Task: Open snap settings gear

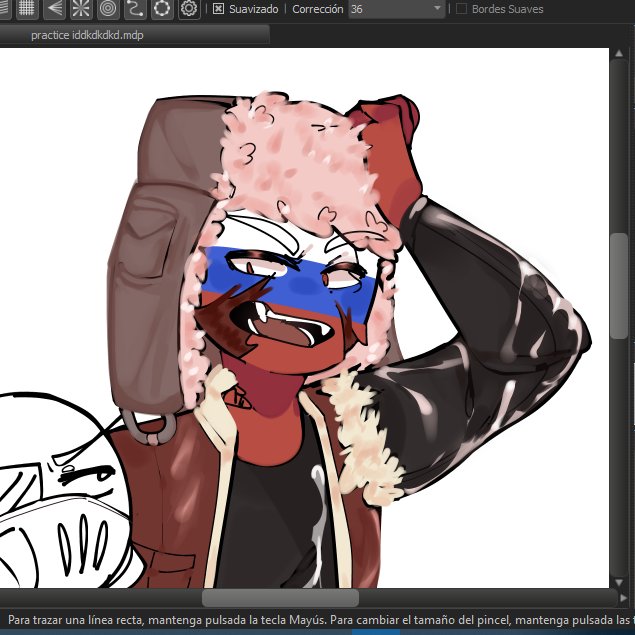Action: pos(189,9)
